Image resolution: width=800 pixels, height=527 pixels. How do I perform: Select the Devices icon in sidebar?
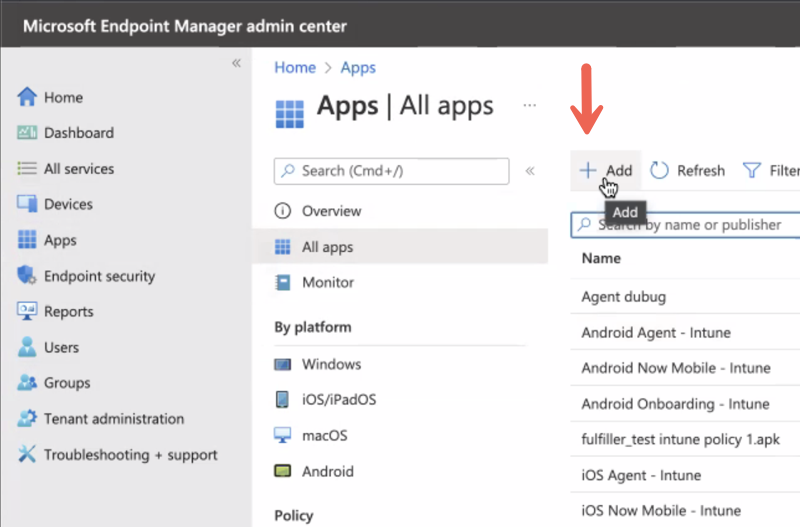point(27,204)
